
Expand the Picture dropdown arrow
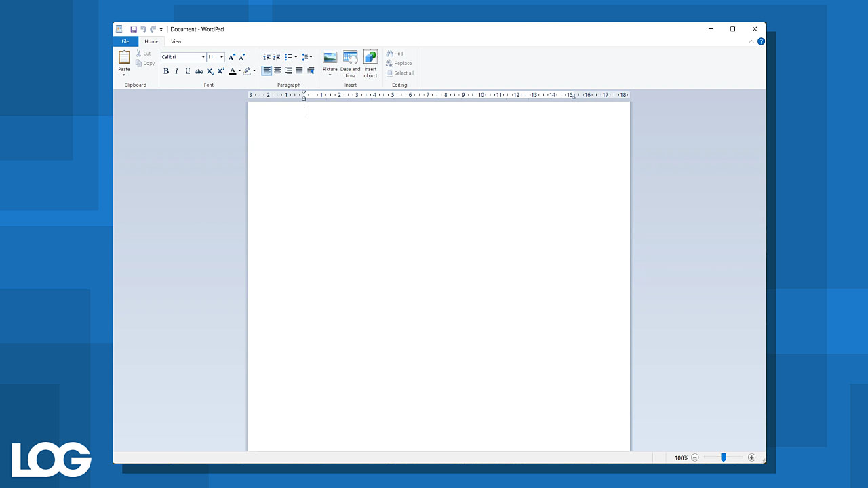tap(330, 75)
